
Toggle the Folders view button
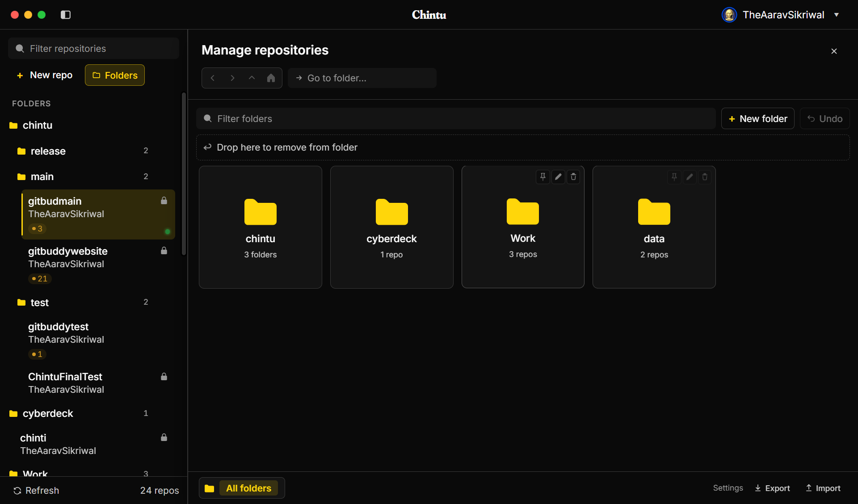pyautogui.click(x=115, y=75)
